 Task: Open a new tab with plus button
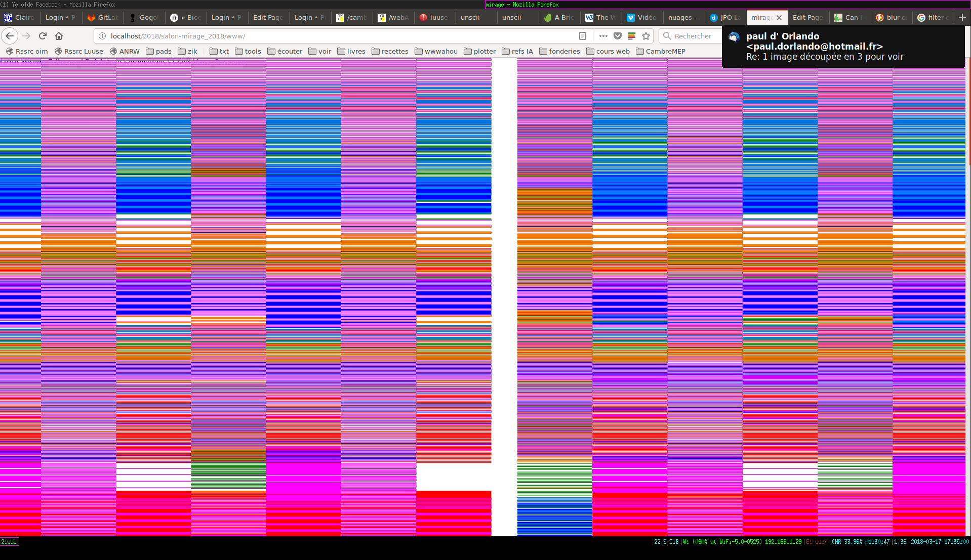(962, 17)
